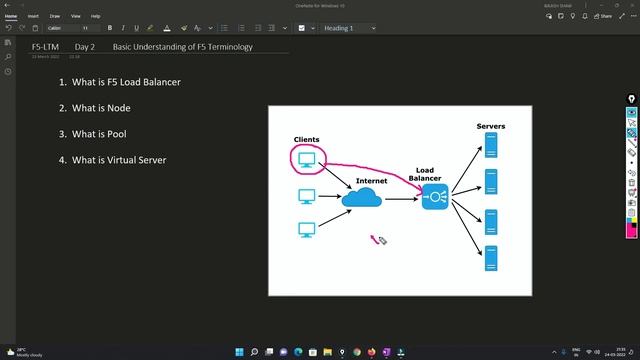
Task: Click the decrease indent icon
Action: [x=258, y=28]
